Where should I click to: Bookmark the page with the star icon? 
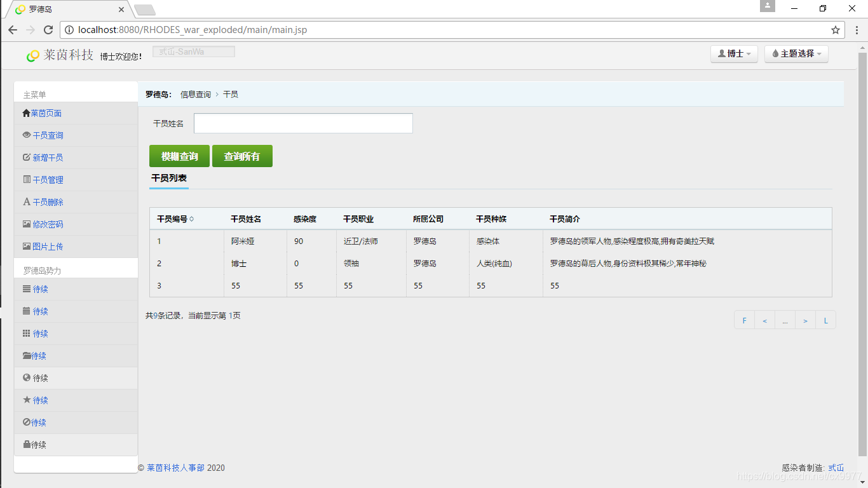coord(836,30)
